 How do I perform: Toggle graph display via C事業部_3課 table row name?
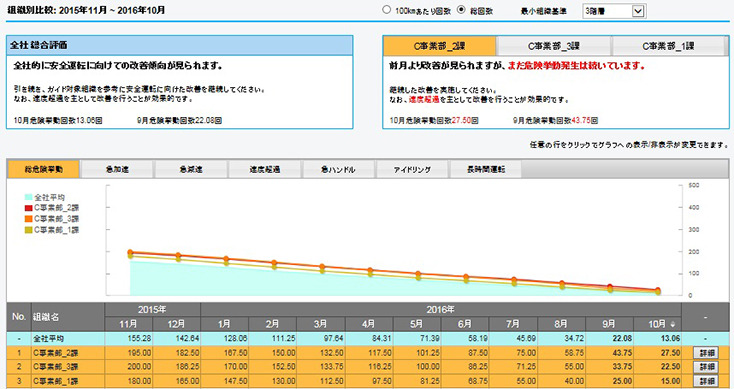tap(56, 367)
